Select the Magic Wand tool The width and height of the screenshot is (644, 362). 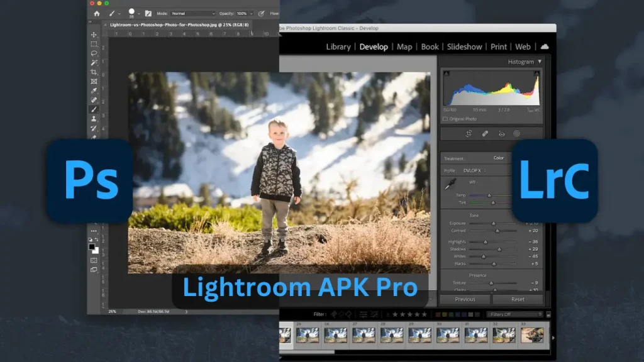94,63
